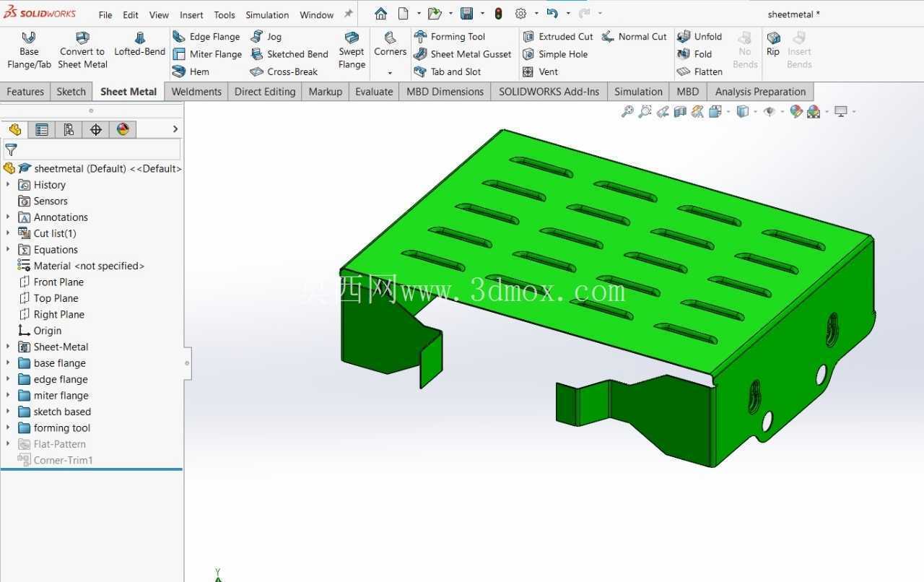The image size is (924, 582).
Task: Click the Home icon in the title bar
Action: [x=380, y=14]
